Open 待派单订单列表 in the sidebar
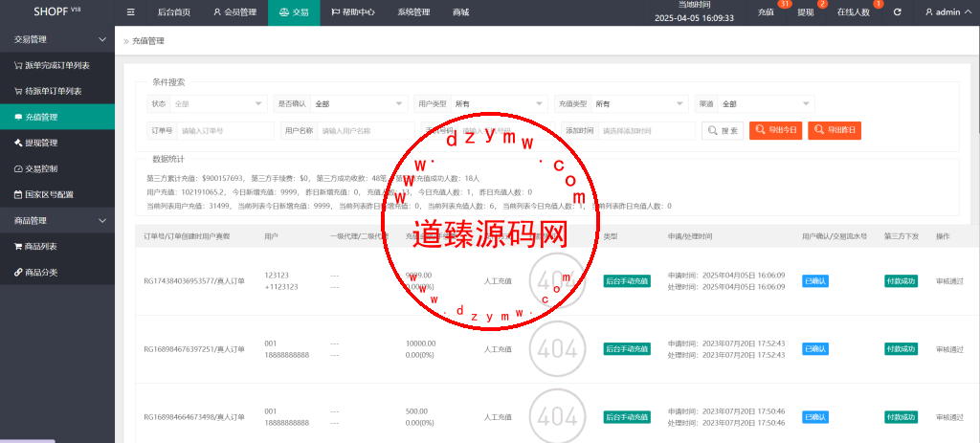980x443 pixels. pyautogui.click(x=57, y=91)
